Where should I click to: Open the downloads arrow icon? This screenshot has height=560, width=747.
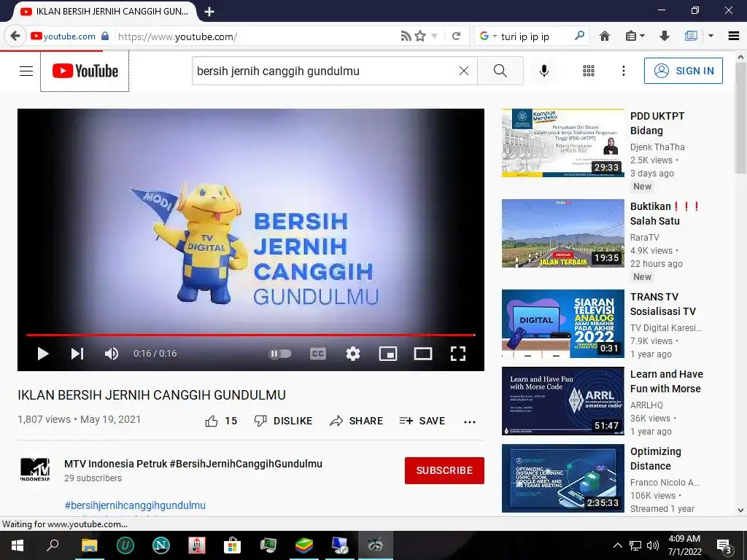click(x=664, y=36)
